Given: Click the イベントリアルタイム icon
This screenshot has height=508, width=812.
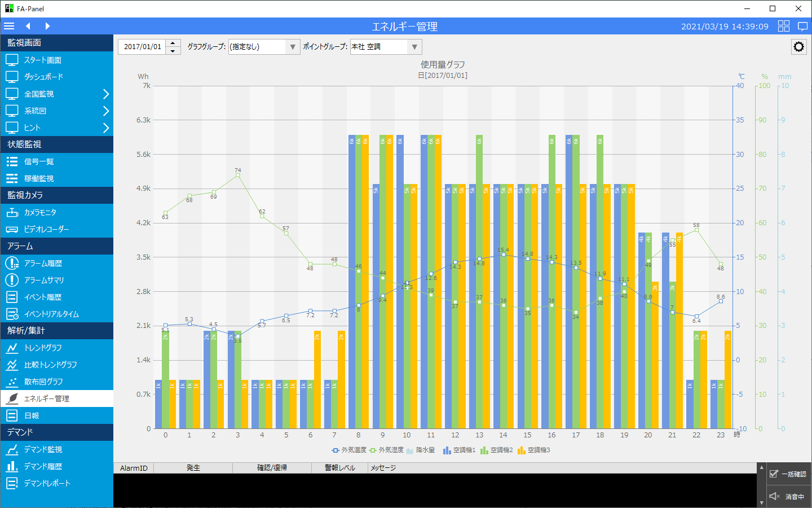Looking at the screenshot, I should 12,314.
